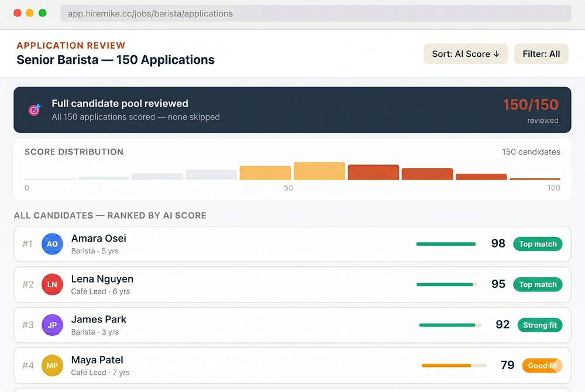Click the yellow window minimize button
The height and width of the screenshot is (392, 585).
[30, 13]
